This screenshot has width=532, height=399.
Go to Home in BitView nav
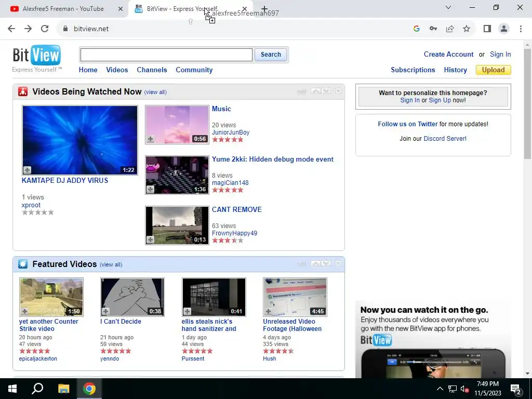point(88,70)
